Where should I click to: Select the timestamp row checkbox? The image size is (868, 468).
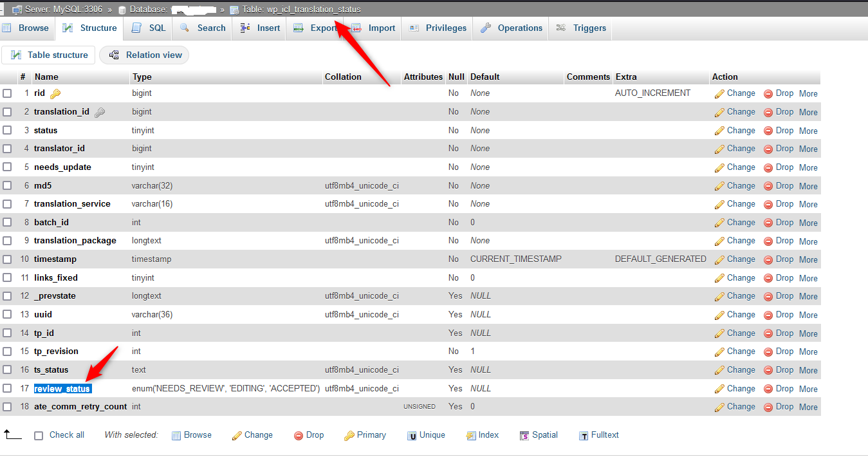7,259
